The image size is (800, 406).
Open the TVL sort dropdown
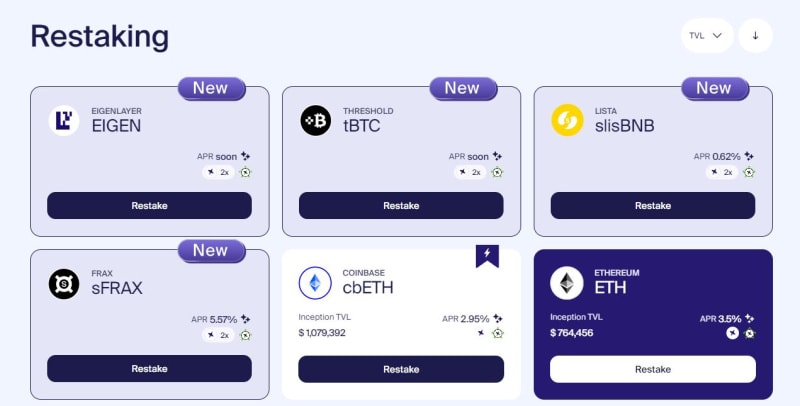(x=707, y=36)
